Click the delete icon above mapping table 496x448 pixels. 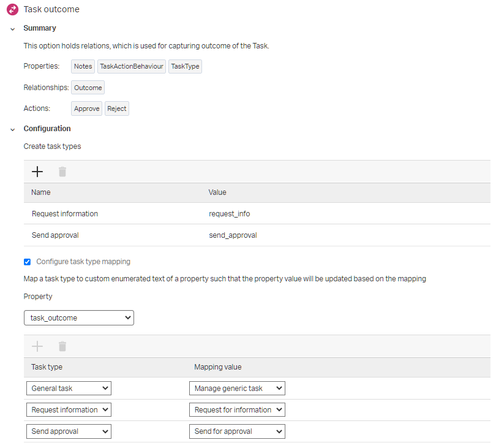pos(62,346)
